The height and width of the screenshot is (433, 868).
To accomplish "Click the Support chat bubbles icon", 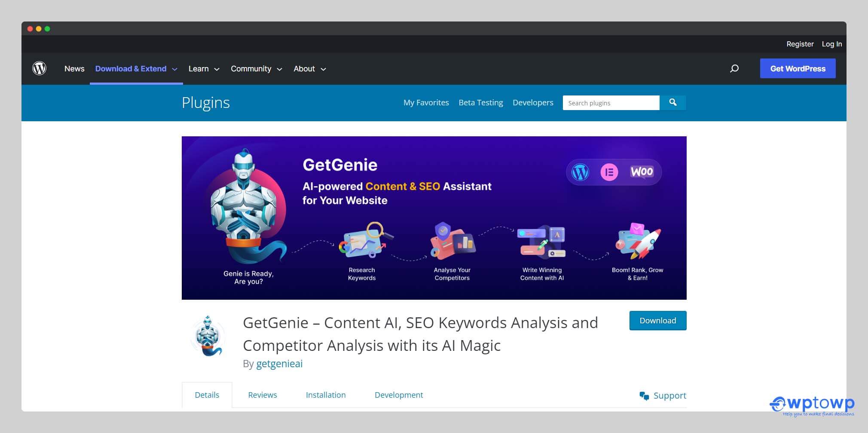I will [x=643, y=395].
